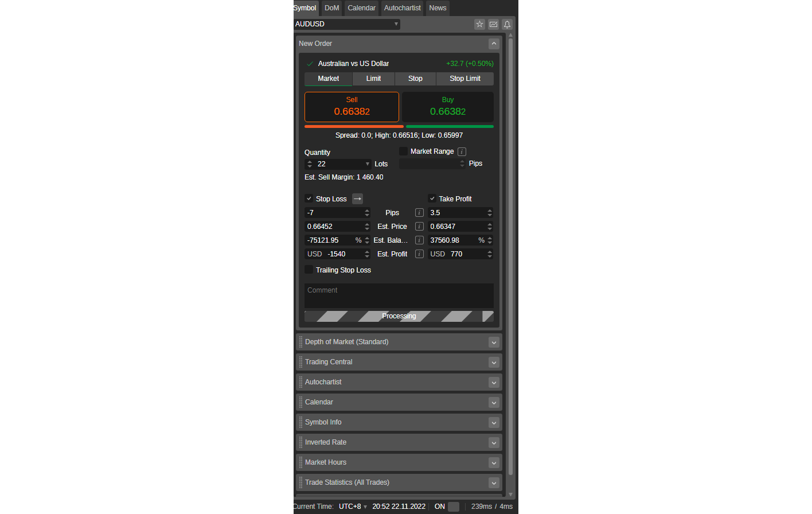Click the Processing progress bar

pos(399,316)
